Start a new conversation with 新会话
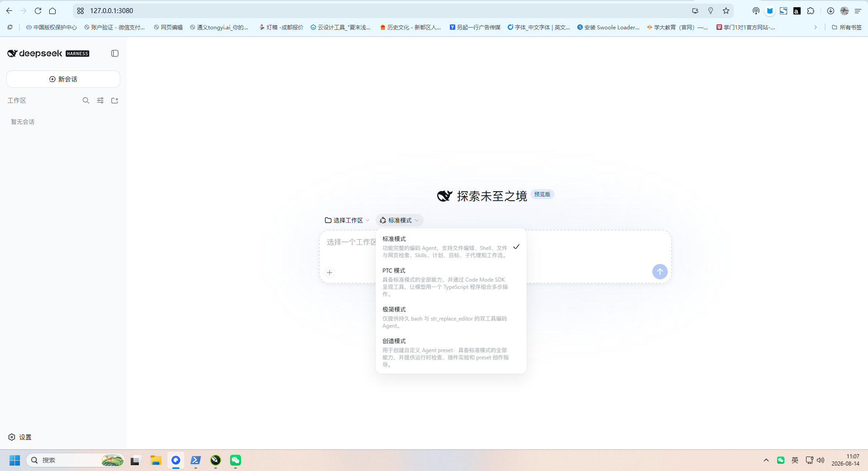The height and width of the screenshot is (471, 868). click(63, 79)
